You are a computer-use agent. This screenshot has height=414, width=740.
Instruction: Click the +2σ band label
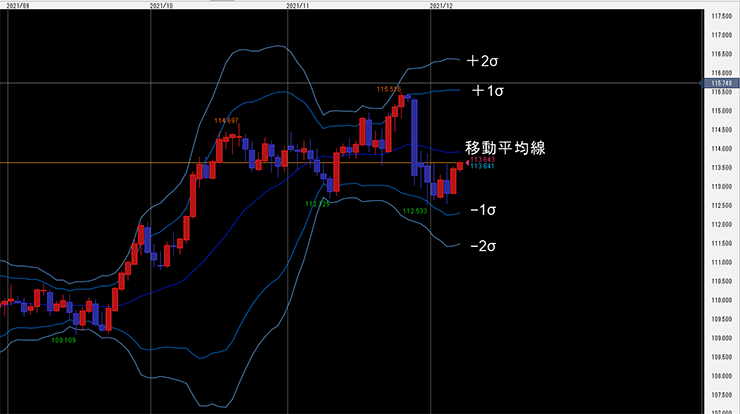(x=482, y=62)
